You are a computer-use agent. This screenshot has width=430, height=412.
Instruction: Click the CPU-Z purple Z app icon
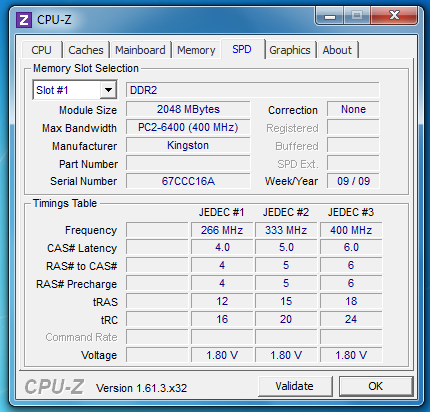(x=24, y=20)
